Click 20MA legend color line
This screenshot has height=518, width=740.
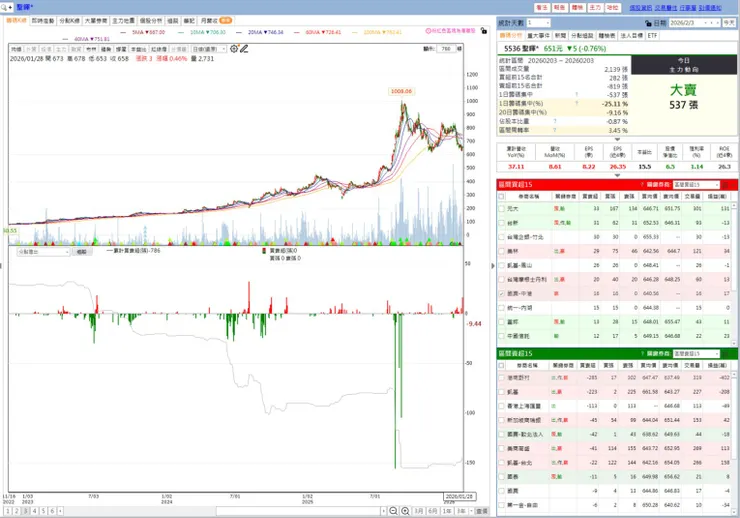239,33
